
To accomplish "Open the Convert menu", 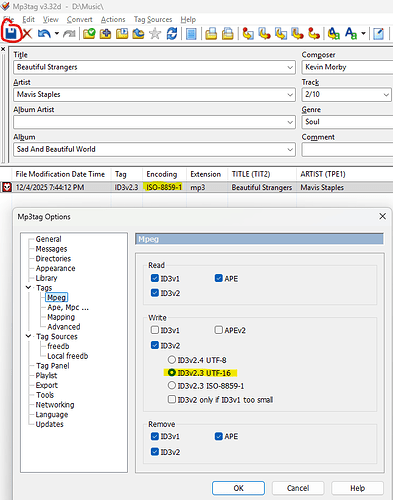I will [x=79, y=19].
